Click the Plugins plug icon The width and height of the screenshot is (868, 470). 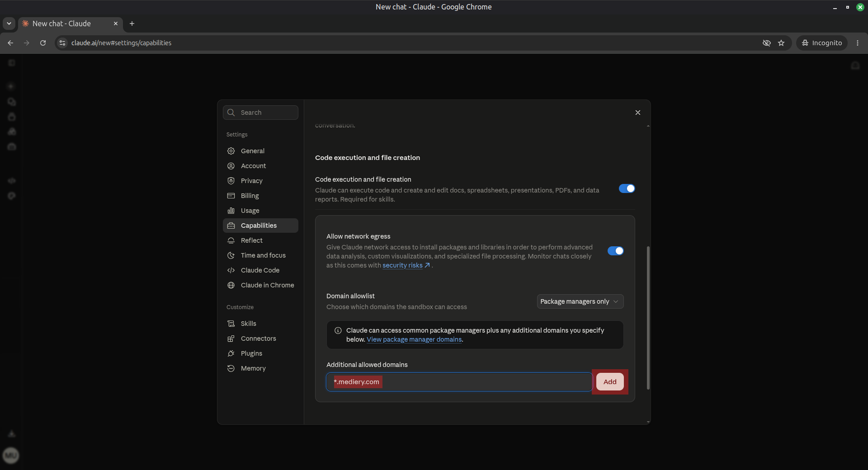pyautogui.click(x=231, y=353)
